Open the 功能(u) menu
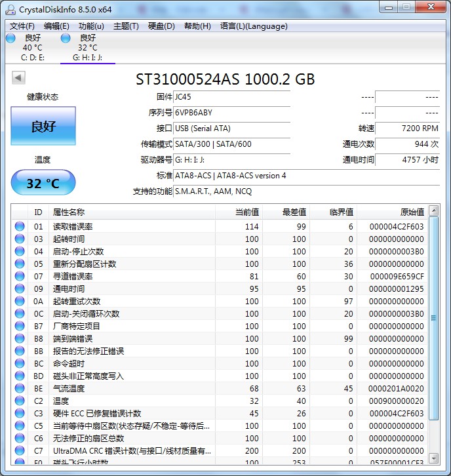The image size is (451, 476). tap(91, 26)
